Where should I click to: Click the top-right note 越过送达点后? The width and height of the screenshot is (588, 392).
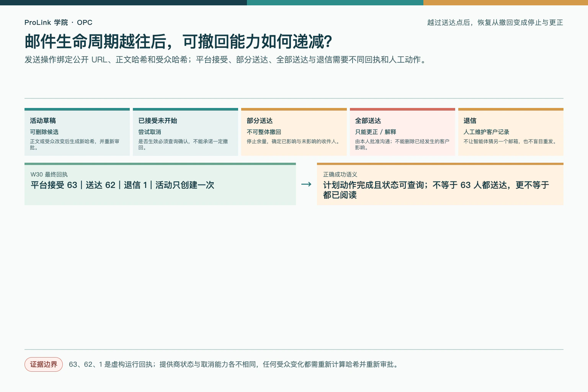click(x=495, y=23)
